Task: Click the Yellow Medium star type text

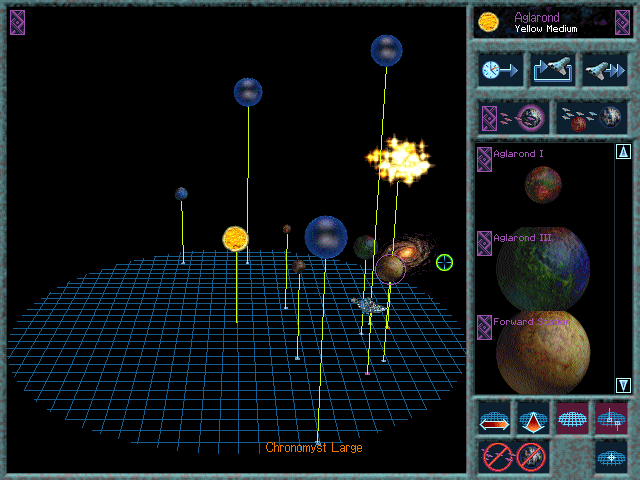Action: point(546,29)
